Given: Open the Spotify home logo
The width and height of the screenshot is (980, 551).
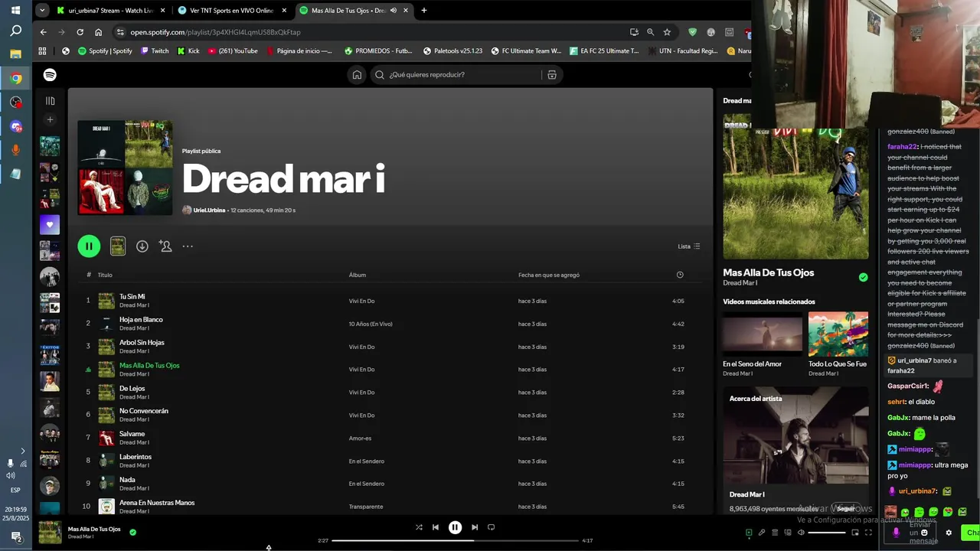Looking at the screenshot, I should [x=50, y=75].
